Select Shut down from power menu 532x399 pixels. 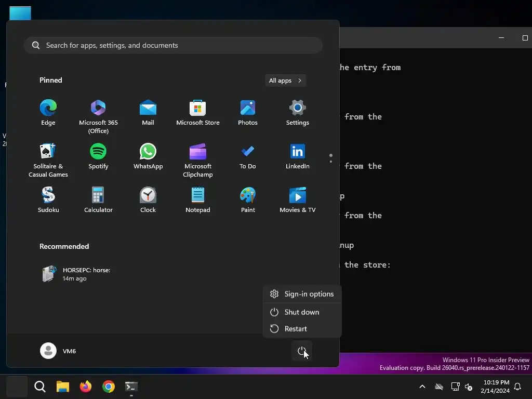302,312
